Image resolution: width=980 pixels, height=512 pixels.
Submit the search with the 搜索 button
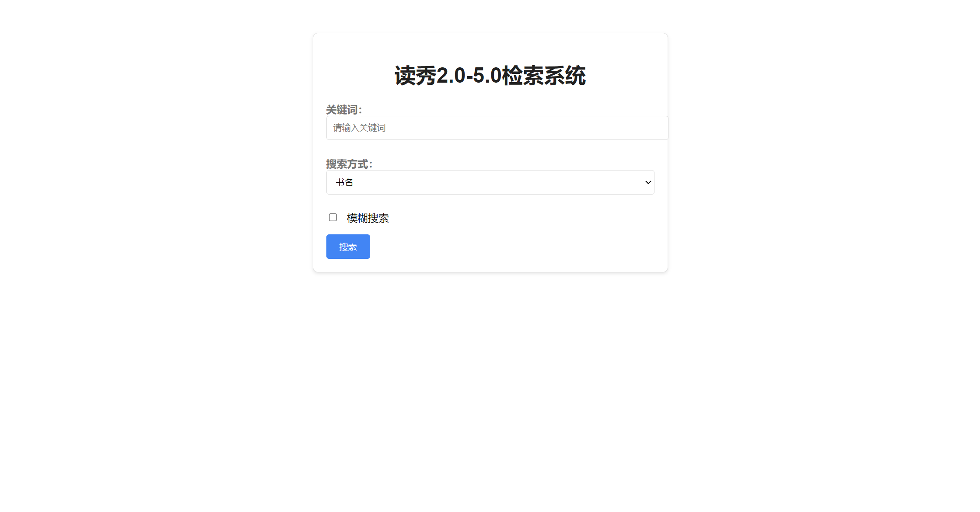(x=348, y=247)
